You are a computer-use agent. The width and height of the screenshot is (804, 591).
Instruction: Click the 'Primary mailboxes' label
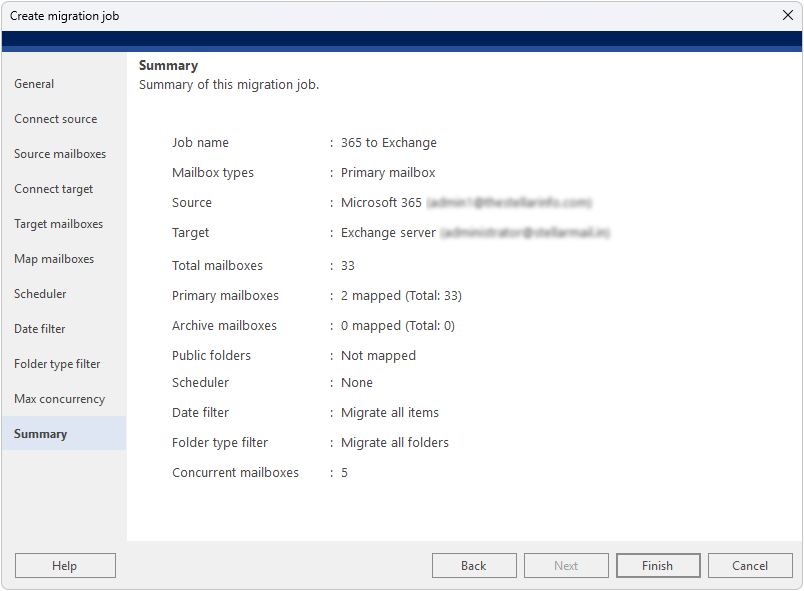pos(225,296)
